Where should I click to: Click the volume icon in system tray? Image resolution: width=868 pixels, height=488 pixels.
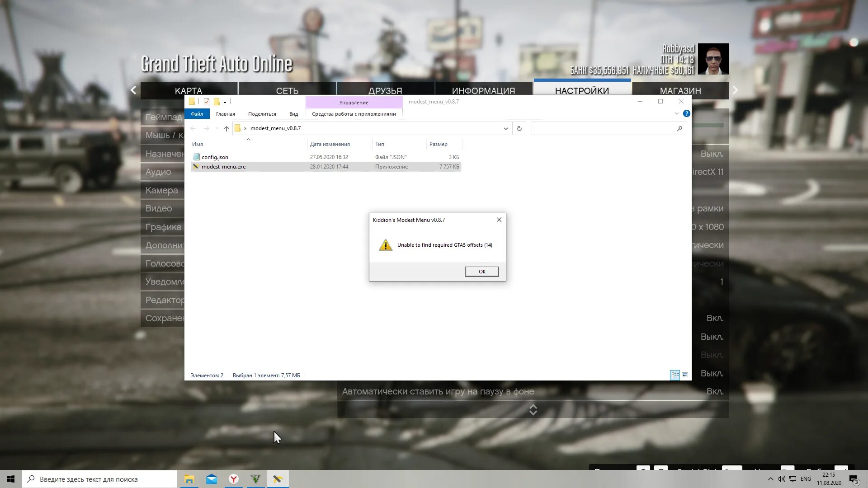coord(781,479)
